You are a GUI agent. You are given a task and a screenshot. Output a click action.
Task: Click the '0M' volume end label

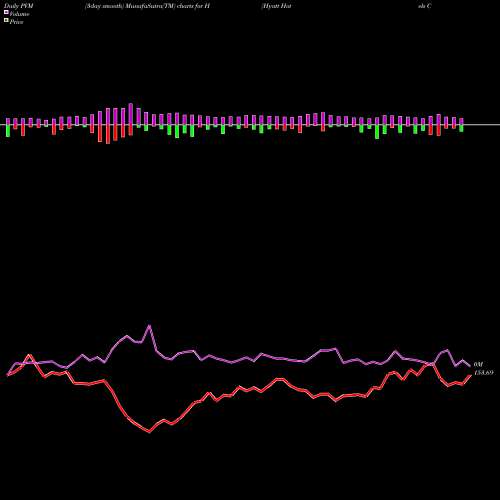[x=478, y=364]
